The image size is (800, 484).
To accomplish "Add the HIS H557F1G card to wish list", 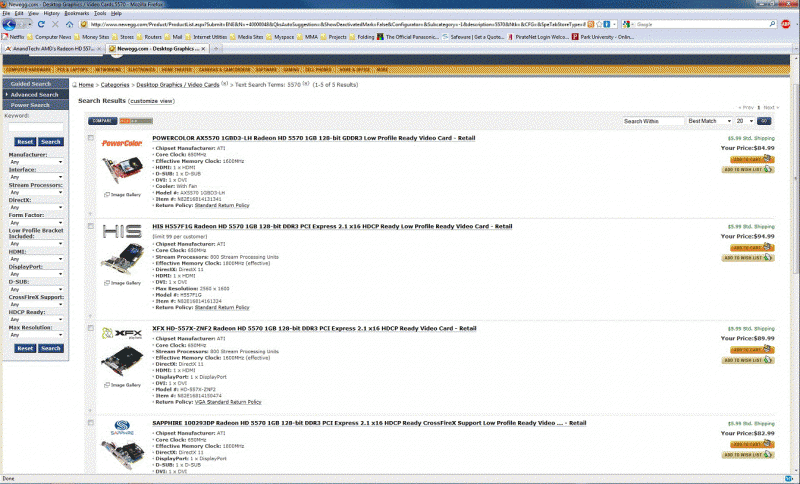I will [748, 258].
